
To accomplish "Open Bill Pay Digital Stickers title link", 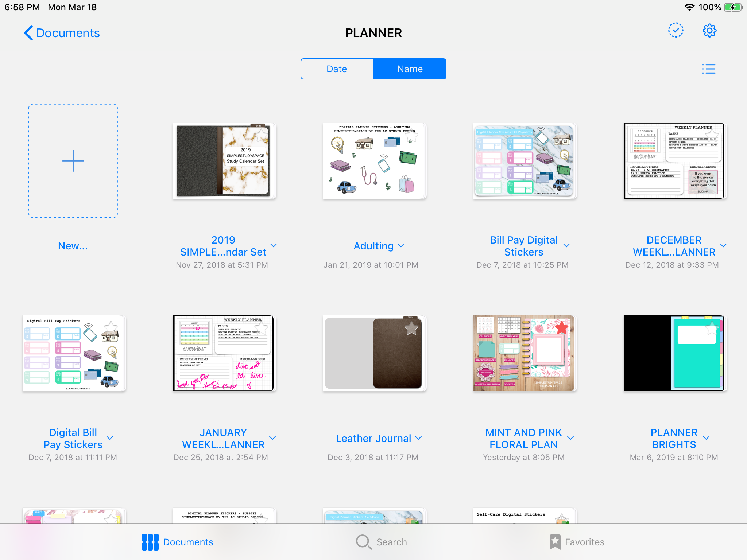I will point(523,246).
